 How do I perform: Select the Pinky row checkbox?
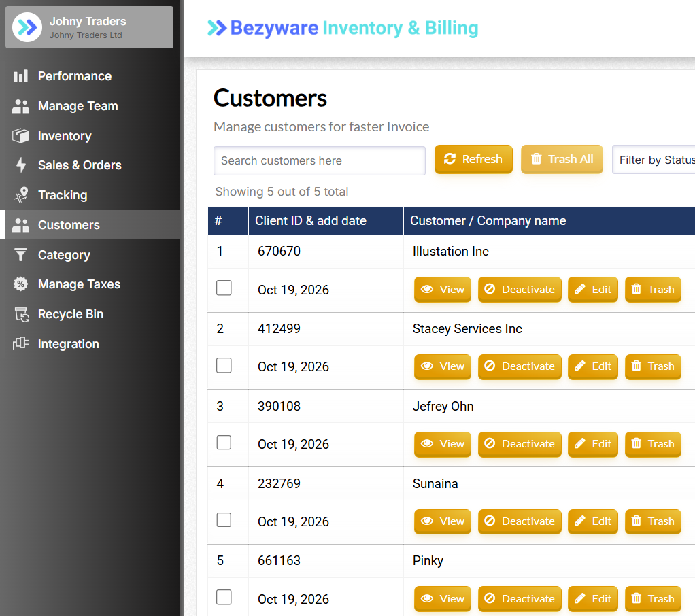[224, 598]
